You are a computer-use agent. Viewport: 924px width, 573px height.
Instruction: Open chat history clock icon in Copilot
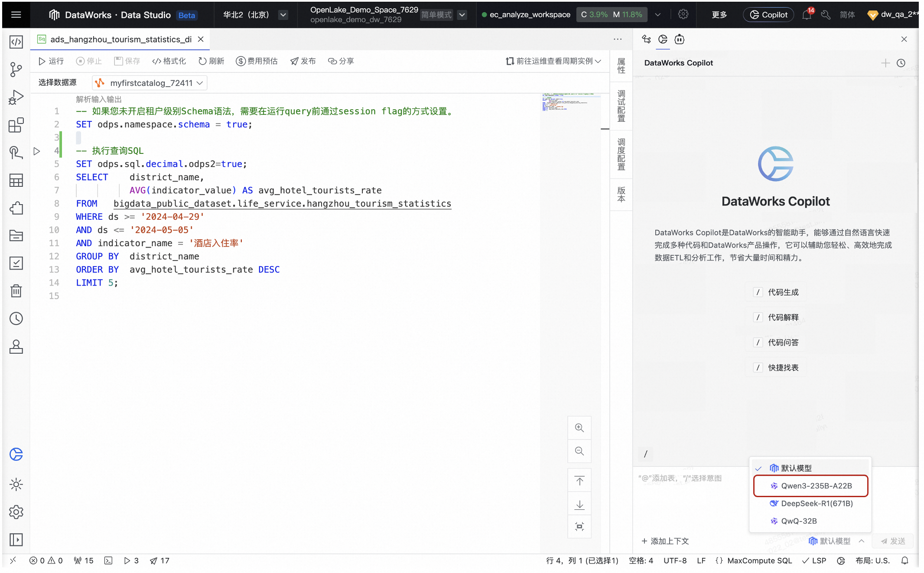(901, 63)
